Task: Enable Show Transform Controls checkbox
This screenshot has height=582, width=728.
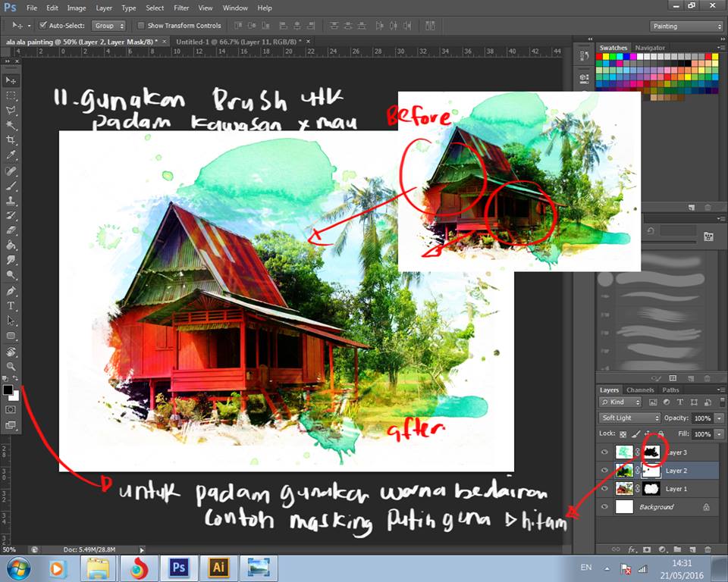Action: pyautogui.click(x=142, y=26)
